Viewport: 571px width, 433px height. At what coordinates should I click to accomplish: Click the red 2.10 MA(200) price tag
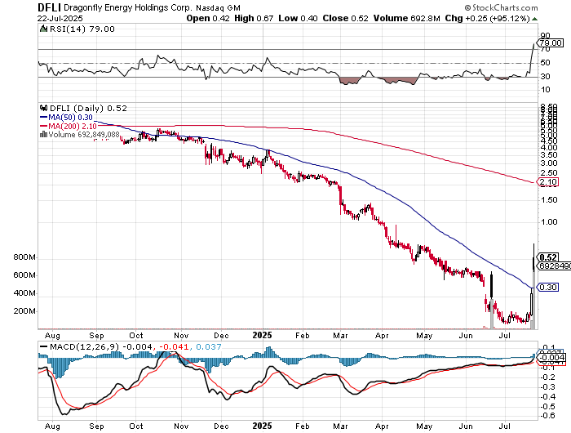pos(547,182)
